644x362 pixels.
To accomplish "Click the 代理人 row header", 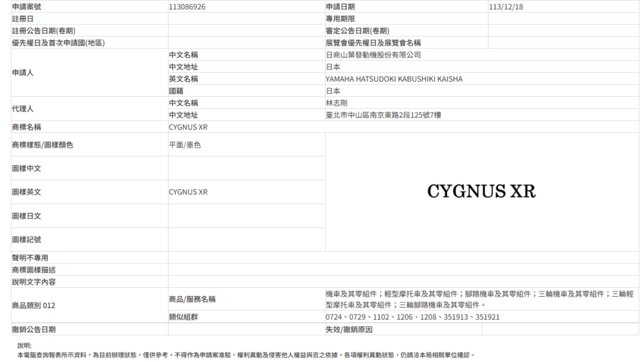I will click(23, 109).
